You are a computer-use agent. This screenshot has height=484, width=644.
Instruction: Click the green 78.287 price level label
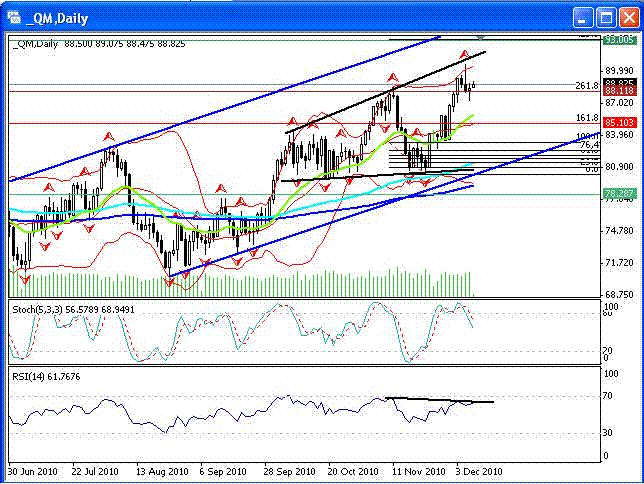(x=619, y=193)
